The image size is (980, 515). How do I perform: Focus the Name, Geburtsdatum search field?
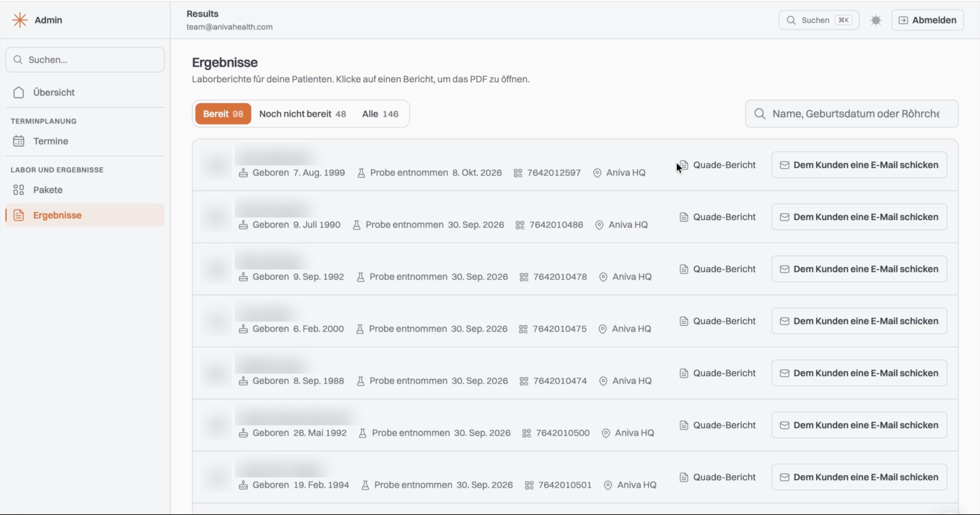click(x=851, y=114)
